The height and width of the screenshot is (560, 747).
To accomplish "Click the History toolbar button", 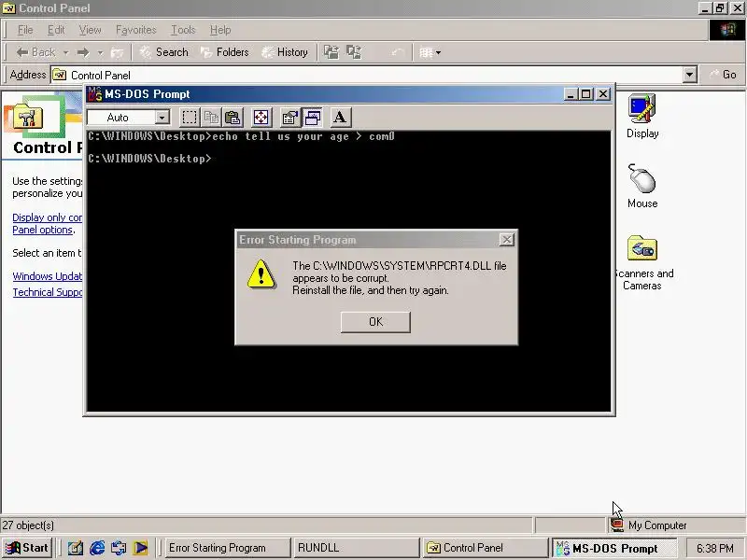I will (x=285, y=52).
